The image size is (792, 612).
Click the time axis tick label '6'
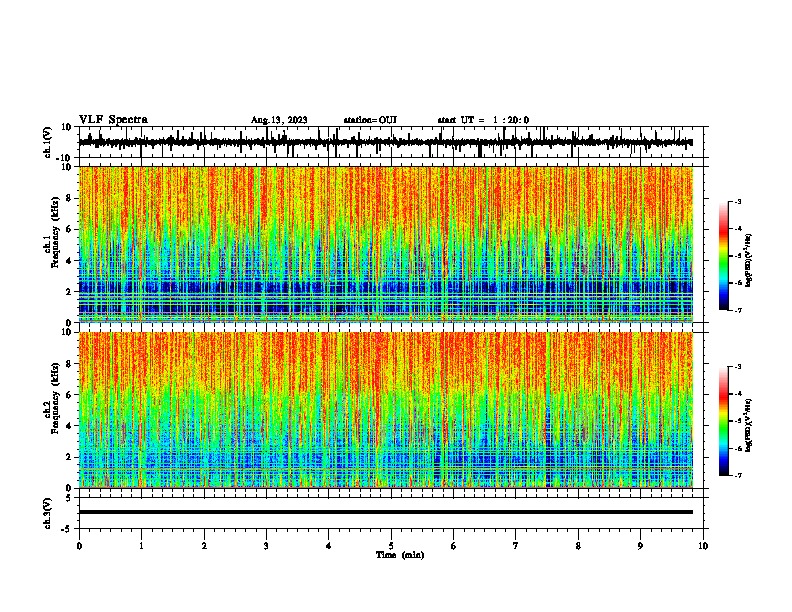[x=454, y=546]
